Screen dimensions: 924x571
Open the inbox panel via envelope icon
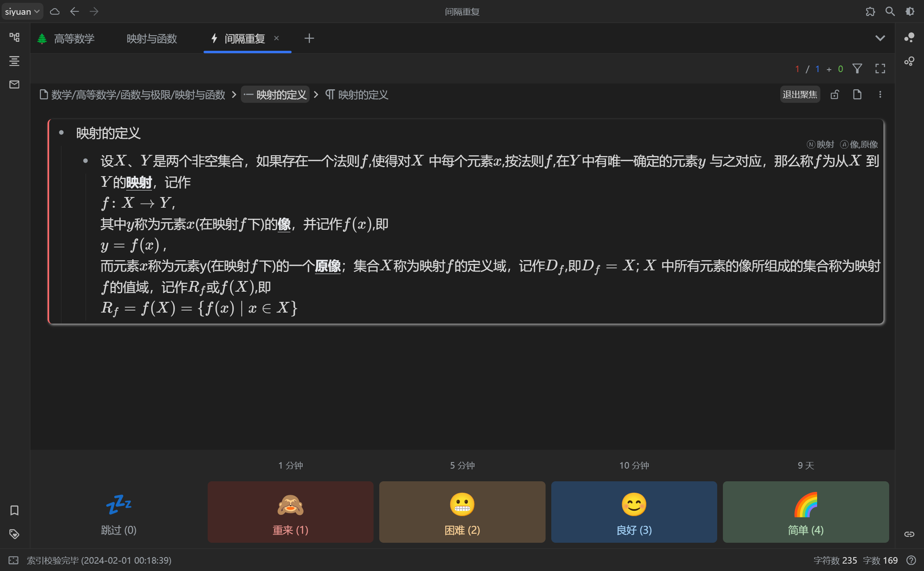tap(14, 85)
